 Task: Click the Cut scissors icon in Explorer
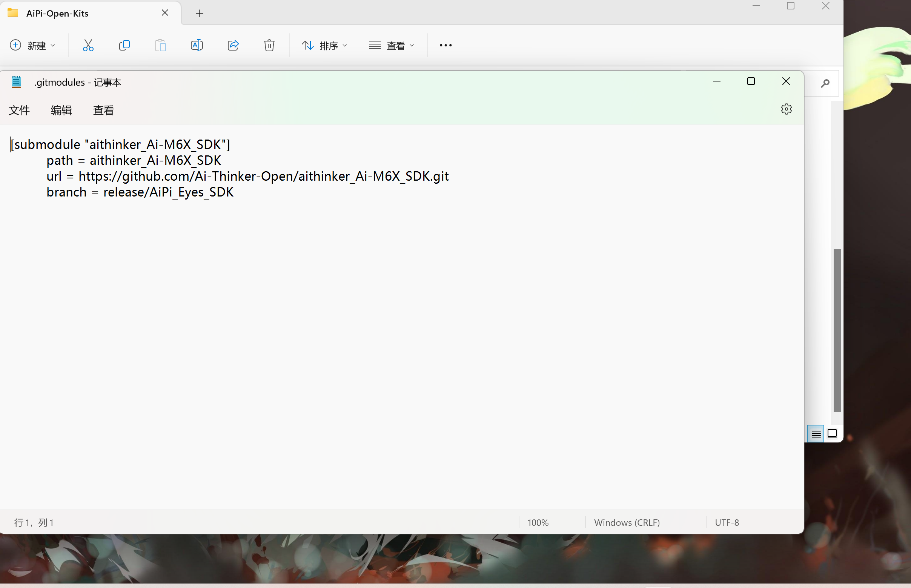[x=88, y=45]
